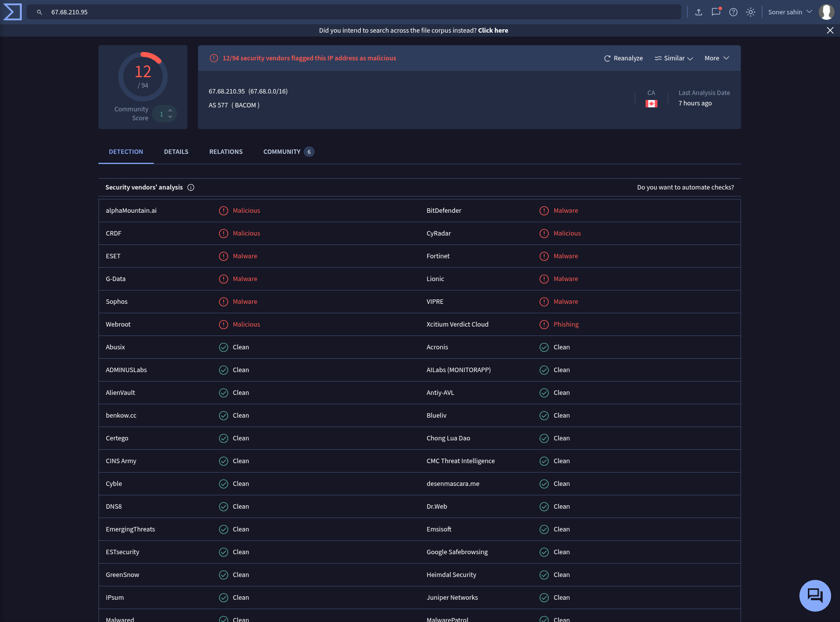Click the clean check icon for Acronis

tap(544, 347)
